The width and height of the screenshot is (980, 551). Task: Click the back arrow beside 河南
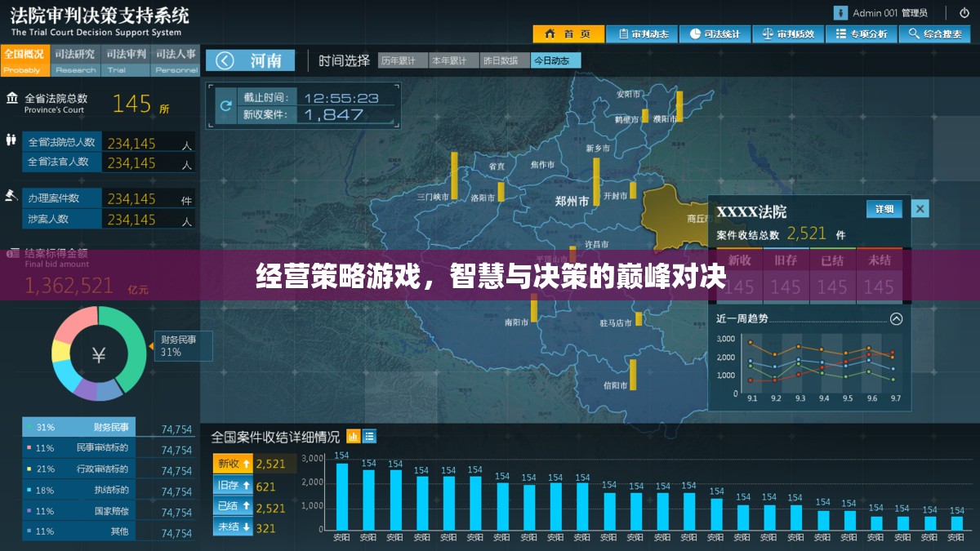point(225,60)
